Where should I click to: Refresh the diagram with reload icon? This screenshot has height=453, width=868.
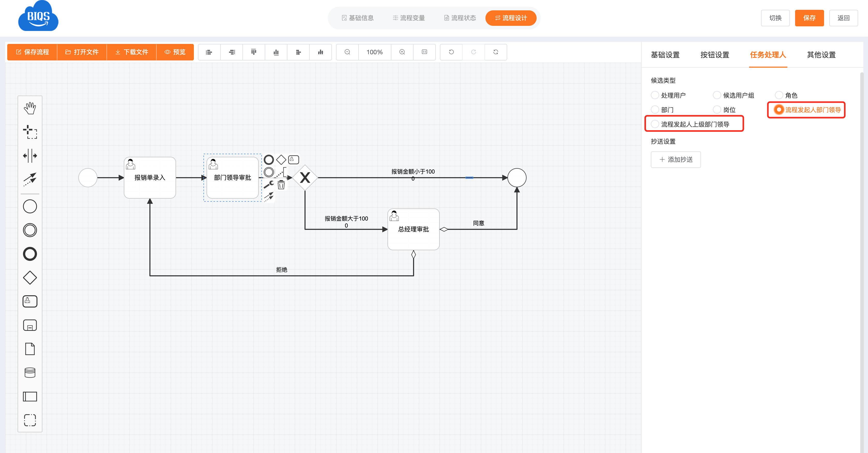coord(496,52)
